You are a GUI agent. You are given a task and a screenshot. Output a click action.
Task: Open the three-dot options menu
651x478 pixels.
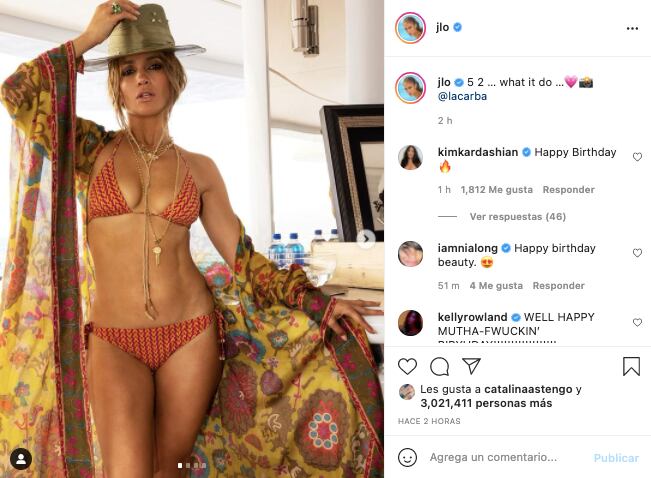(x=632, y=29)
